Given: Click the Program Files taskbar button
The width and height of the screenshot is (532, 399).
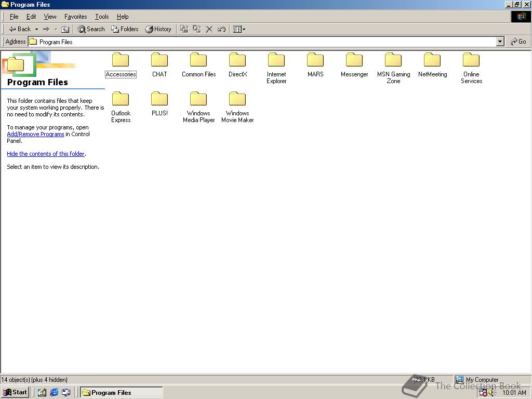Looking at the screenshot, I should click(122, 393).
